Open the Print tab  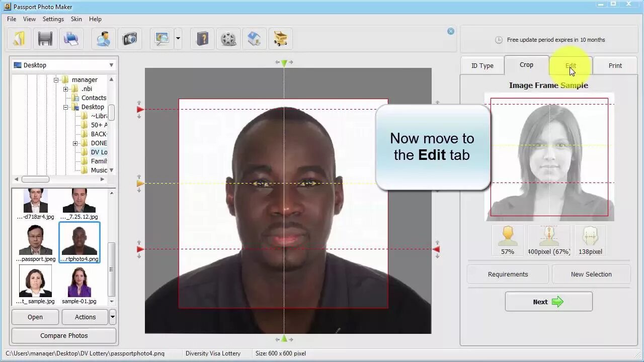(x=615, y=66)
